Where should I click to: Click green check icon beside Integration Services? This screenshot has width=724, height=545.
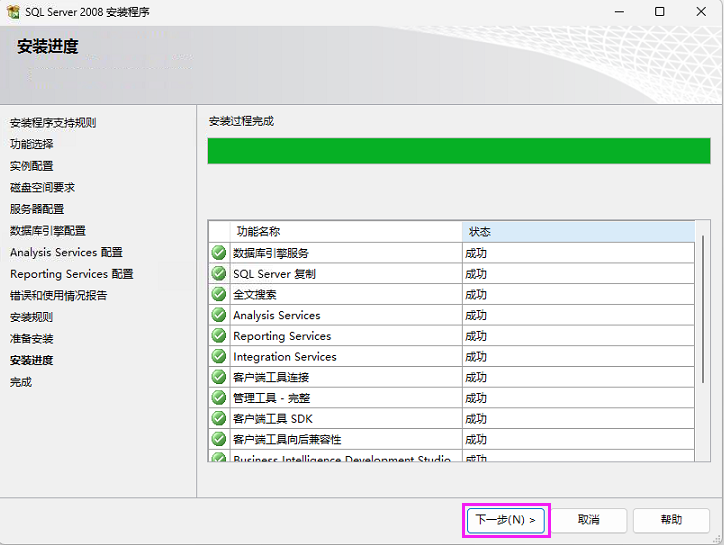[x=219, y=357]
